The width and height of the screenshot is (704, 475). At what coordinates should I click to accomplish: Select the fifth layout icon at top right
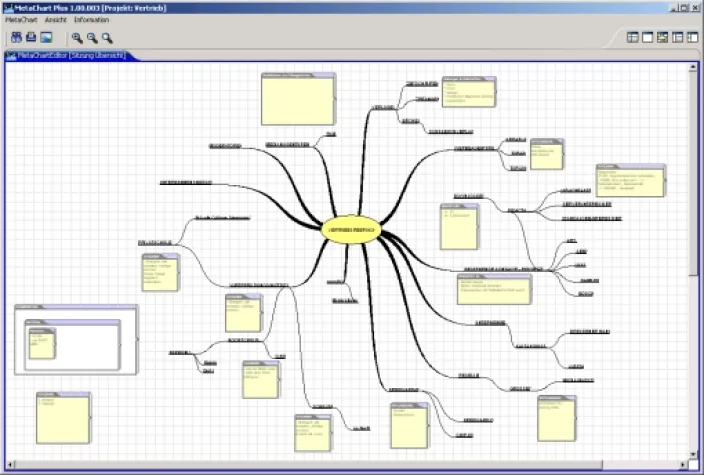click(692, 38)
